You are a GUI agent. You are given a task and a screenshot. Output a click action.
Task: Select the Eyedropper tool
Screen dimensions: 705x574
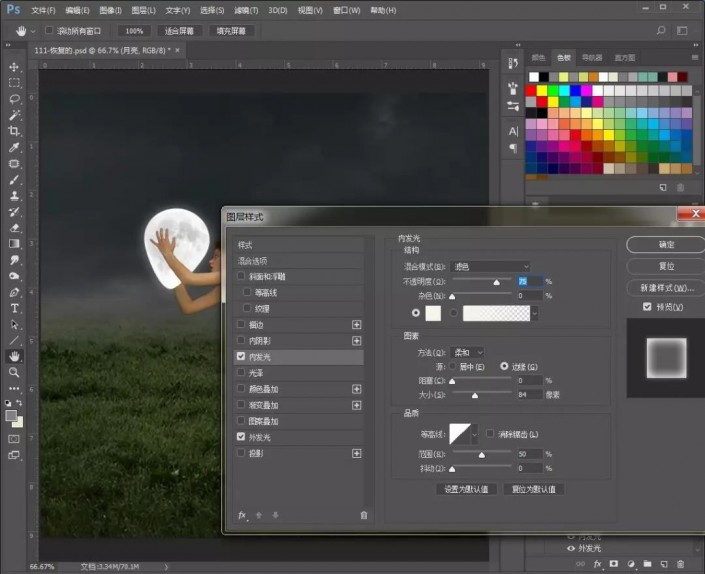tap(14, 147)
